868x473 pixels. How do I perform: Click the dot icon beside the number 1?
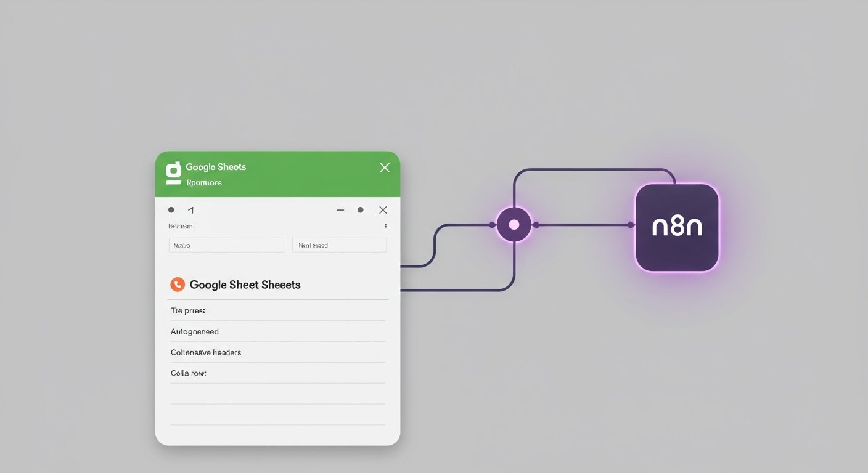171,210
